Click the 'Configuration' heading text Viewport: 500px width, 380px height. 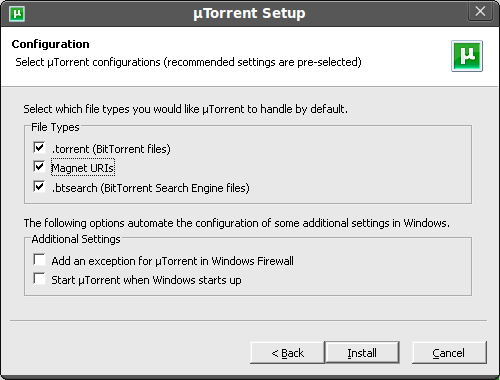(50, 44)
